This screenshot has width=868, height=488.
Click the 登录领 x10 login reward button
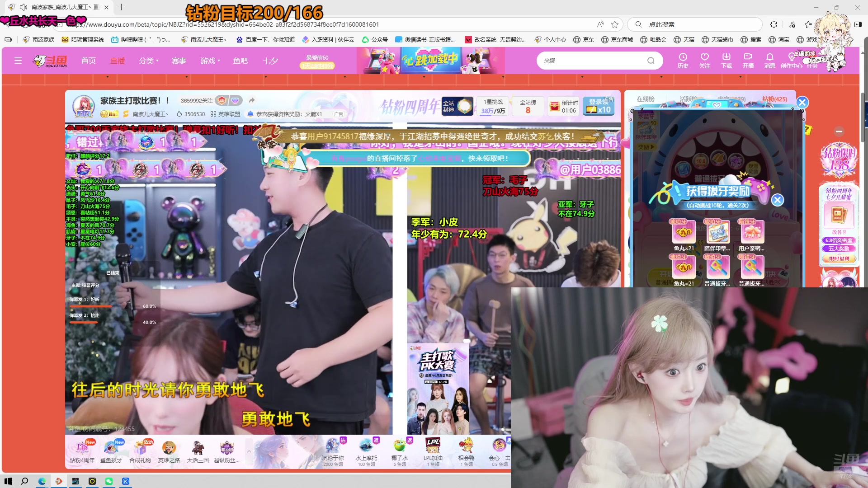pyautogui.click(x=599, y=106)
